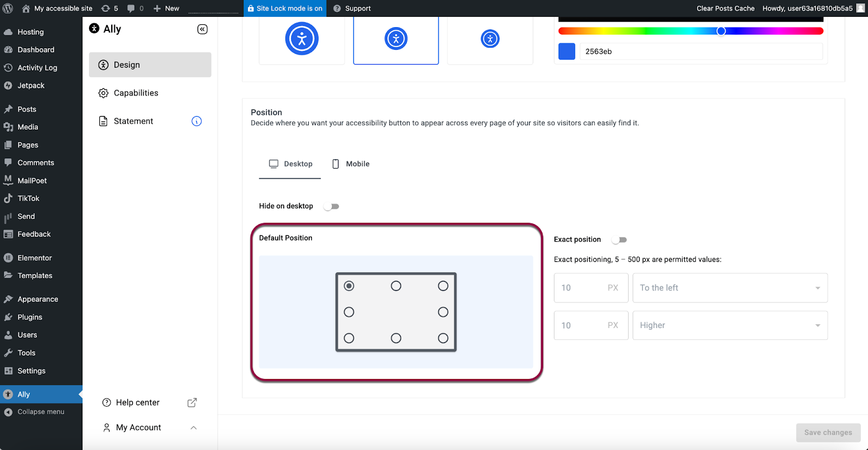Collapse the Ally panel sidebar
Screen dimensions: 868x450
point(202,29)
